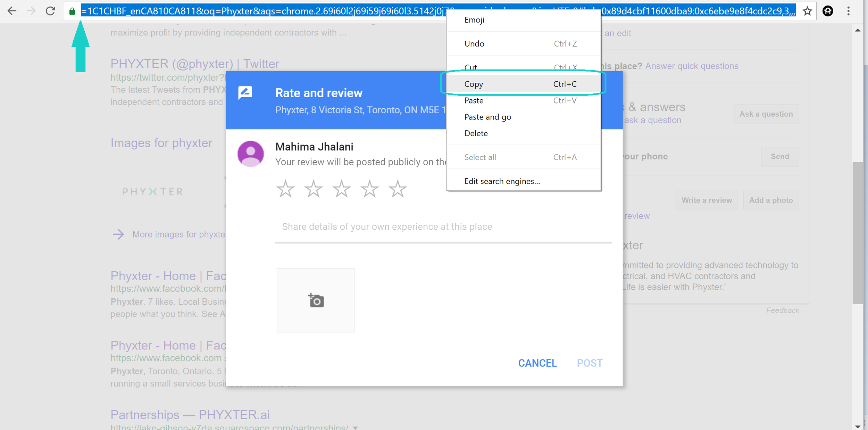The width and height of the screenshot is (868, 430).
Task: Open Edit search engines...
Action: pyautogui.click(x=524, y=181)
